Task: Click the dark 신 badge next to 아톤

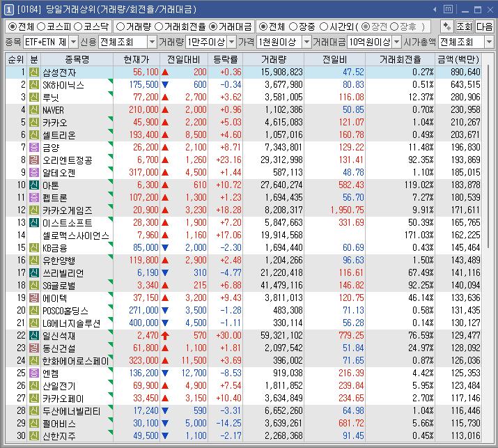Action: coord(34,185)
